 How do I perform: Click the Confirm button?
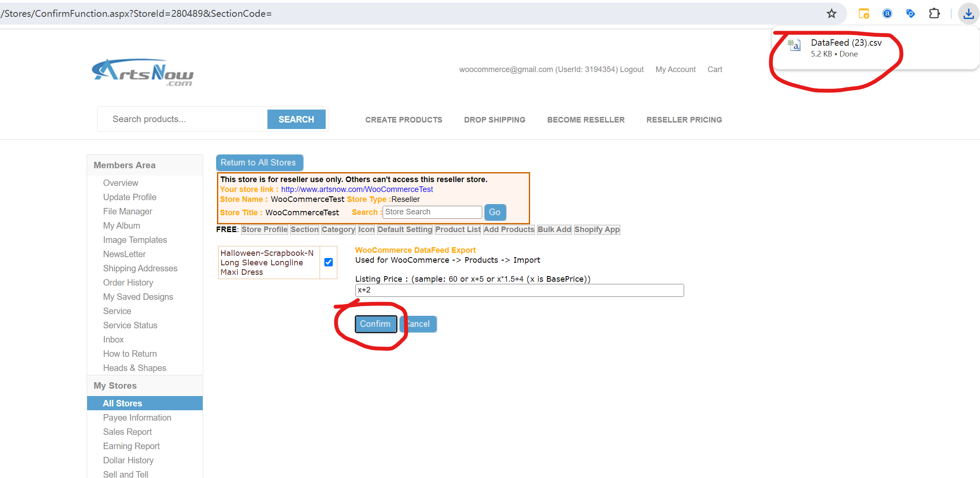tap(375, 324)
